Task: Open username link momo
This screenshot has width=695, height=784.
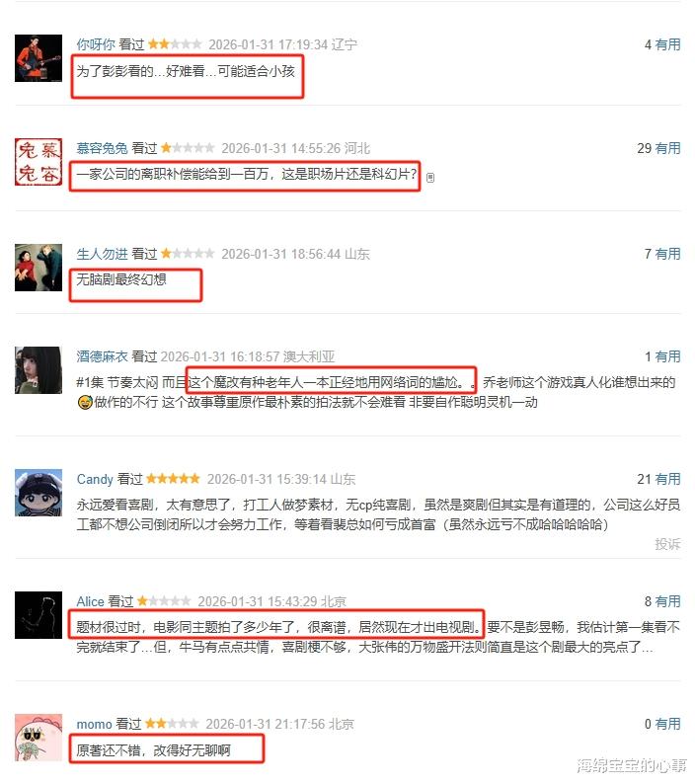Action: [94, 724]
